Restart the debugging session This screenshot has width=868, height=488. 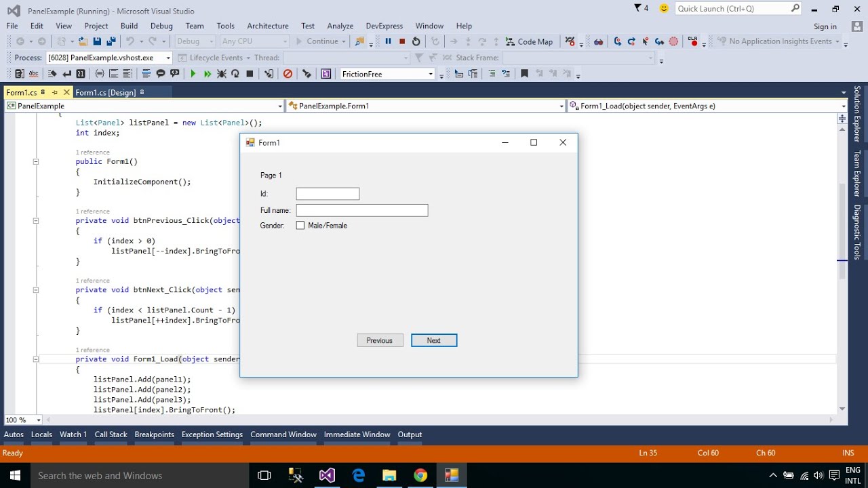416,41
